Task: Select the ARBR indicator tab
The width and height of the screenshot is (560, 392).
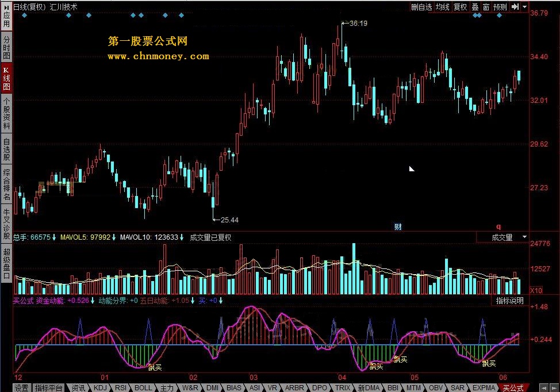Action: (294, 388)
